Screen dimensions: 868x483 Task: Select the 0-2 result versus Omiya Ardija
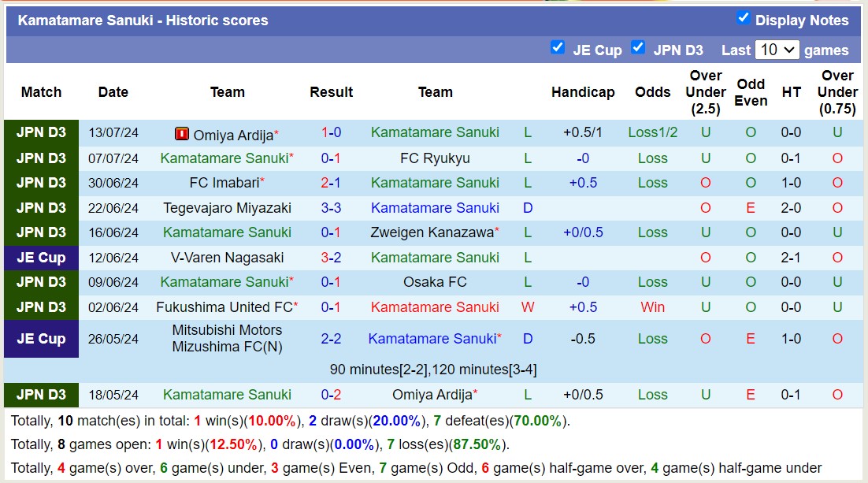pyautogui.click(x=331, y=395)
